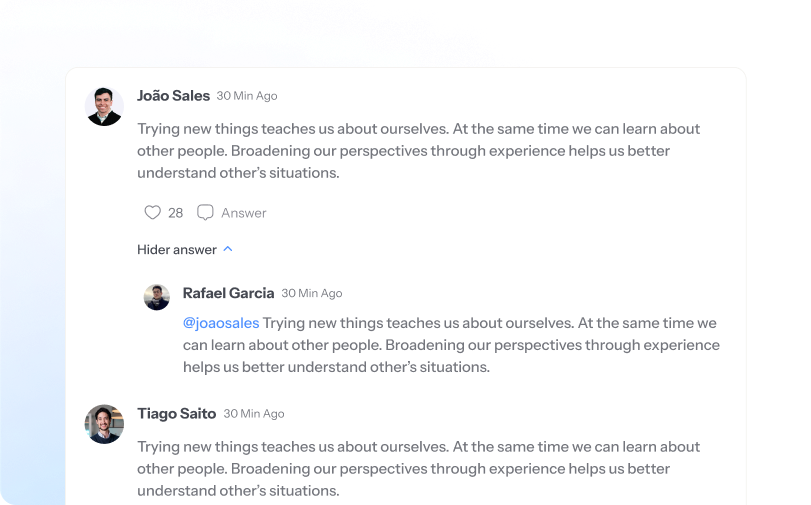Viewport: 811px width, 505px height.
Task: Open João Sales' profile picture
Action: pyautogui.click(x=104, y=106)
